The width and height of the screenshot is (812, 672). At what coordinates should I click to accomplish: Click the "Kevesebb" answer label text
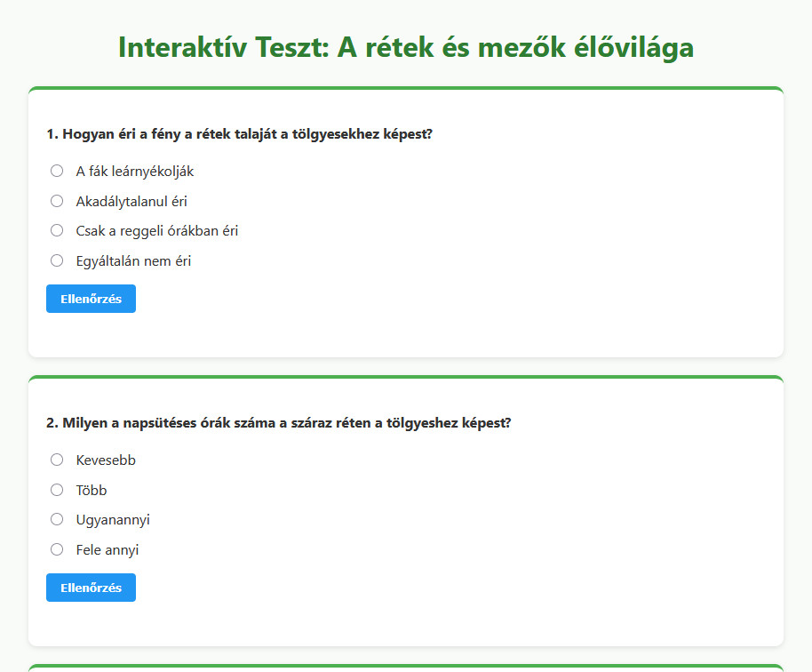pyautogui.click(x=106, y=460)
